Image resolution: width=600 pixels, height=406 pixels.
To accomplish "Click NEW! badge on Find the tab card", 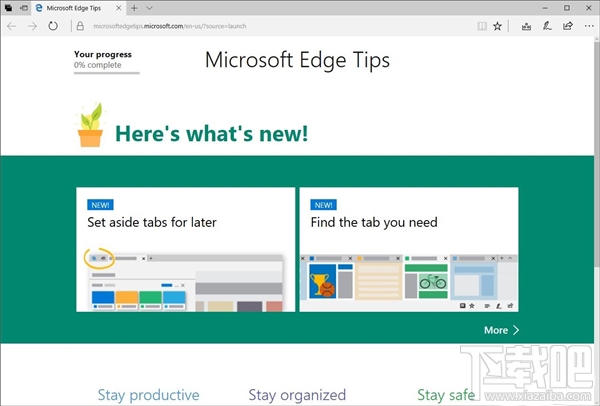I will tap(324, 205).
